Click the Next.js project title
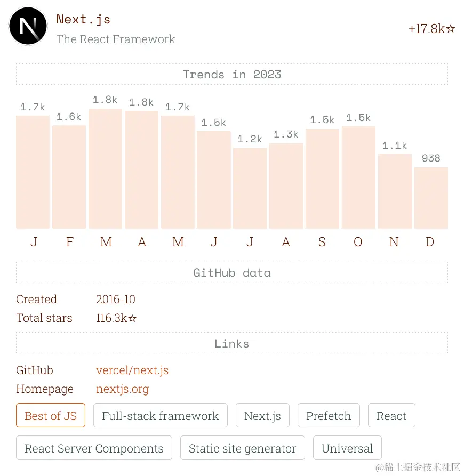Image resolution: width=464 pixels, height=476 pixels. pyautogui.click(x=83, y=19)
